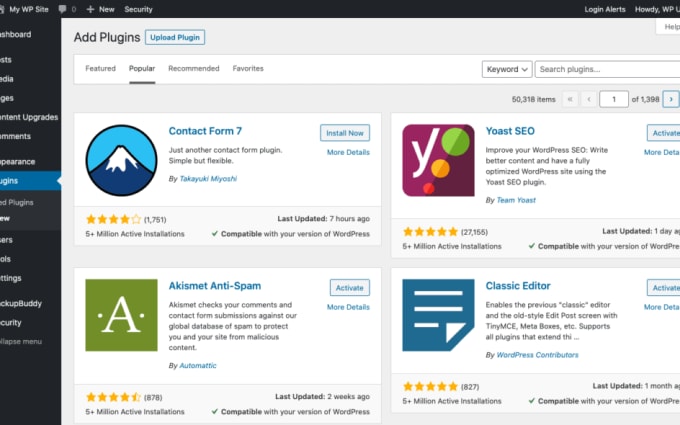680x425 pixels.
Task: Open the Contact Form 7 title link
Action: pyautogui.click(x=205, y=131)
